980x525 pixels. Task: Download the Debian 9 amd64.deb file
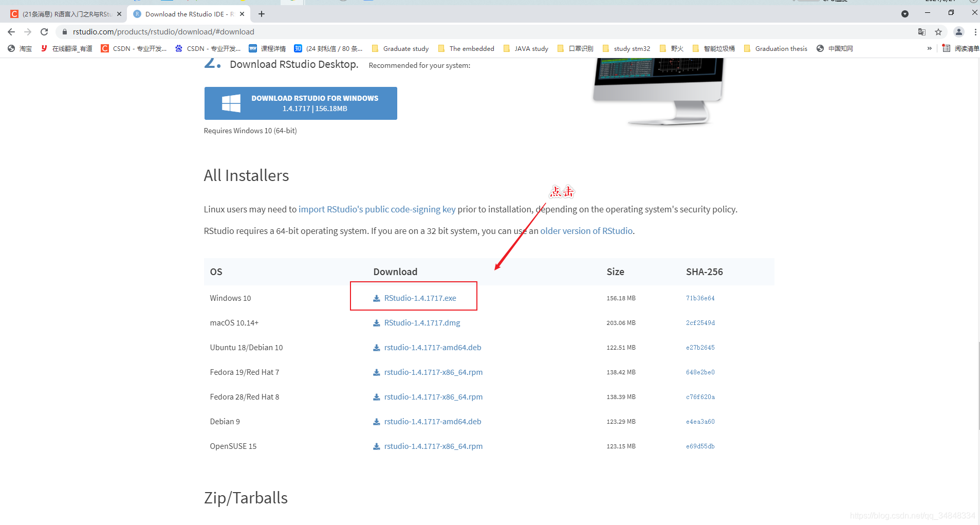433,422
